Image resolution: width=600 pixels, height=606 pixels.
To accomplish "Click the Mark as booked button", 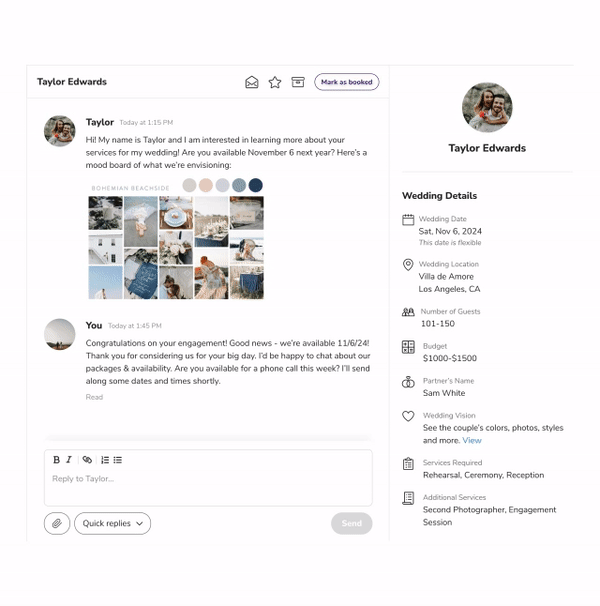I will coord(346,82).
